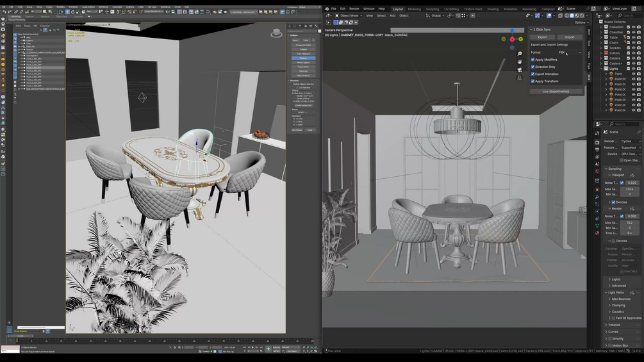Click the undo arrow in 3ds Max toolbar
Image resolution: width=644 pixels, height=362 pixels.
4,12
